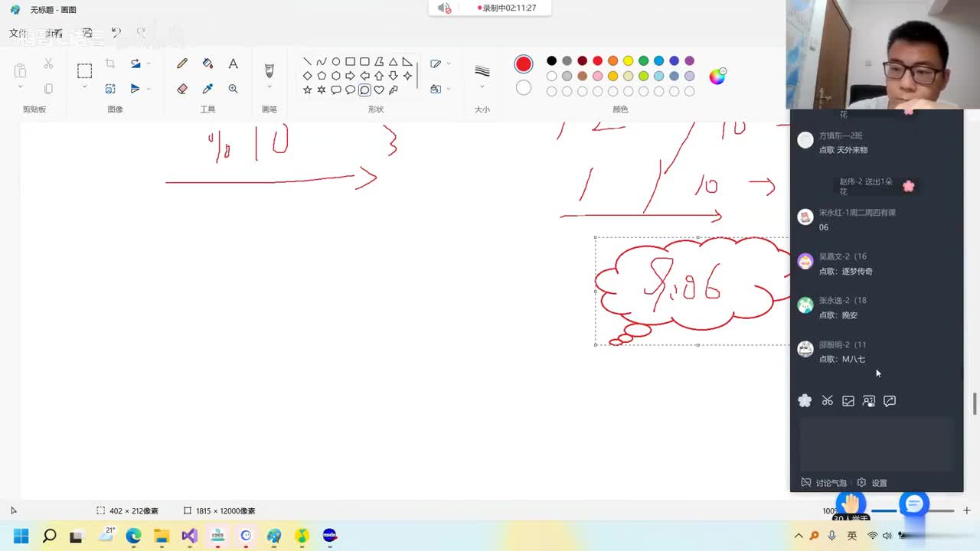Open the 查看 (View) menu
This screenshot has height=551, width=980.
tap(54, 33)
